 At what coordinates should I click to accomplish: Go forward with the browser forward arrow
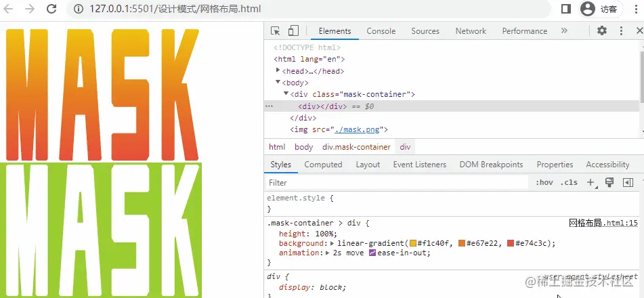coord(30,9)
